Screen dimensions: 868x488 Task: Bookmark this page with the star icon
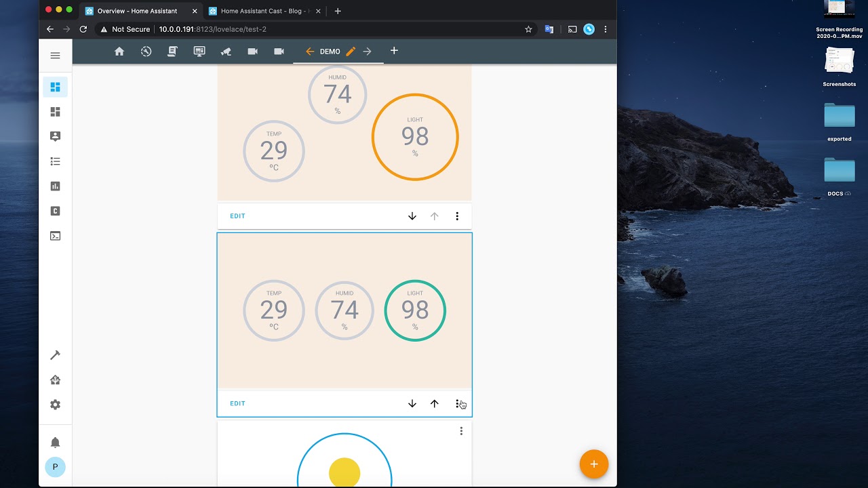(528, 29)
